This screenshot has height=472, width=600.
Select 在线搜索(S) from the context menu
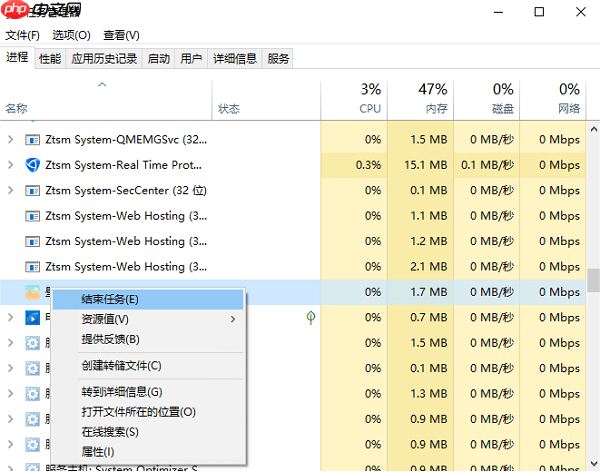(148, 432)
